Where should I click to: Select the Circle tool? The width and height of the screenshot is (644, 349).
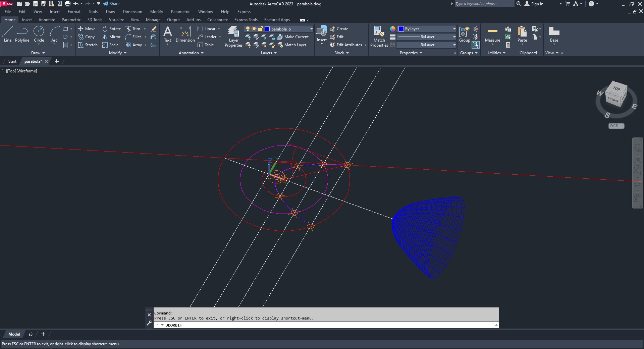[39, 34]
